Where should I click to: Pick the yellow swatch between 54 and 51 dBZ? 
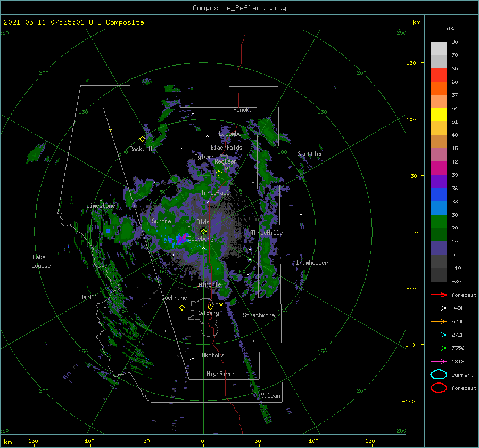coord(439,115)
